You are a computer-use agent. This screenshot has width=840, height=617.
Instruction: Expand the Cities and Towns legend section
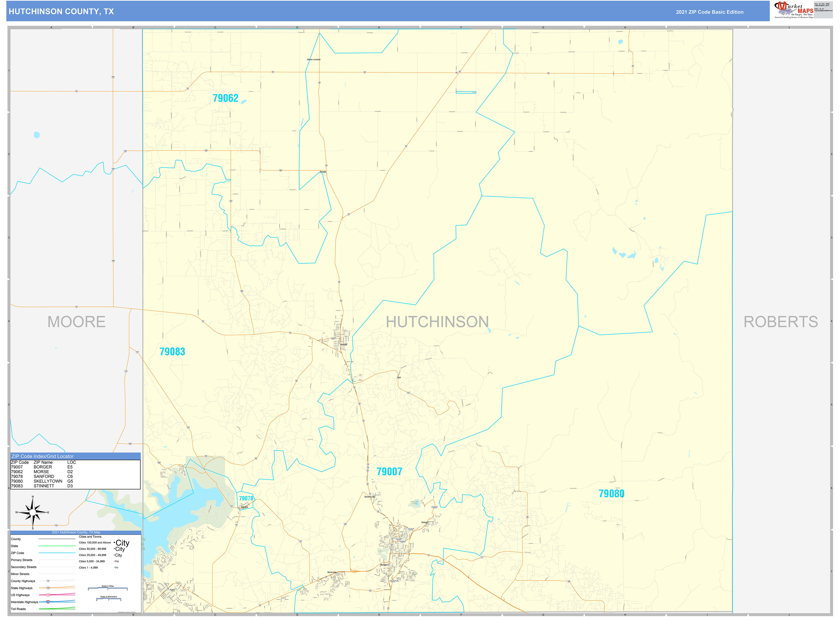[90, 537]
